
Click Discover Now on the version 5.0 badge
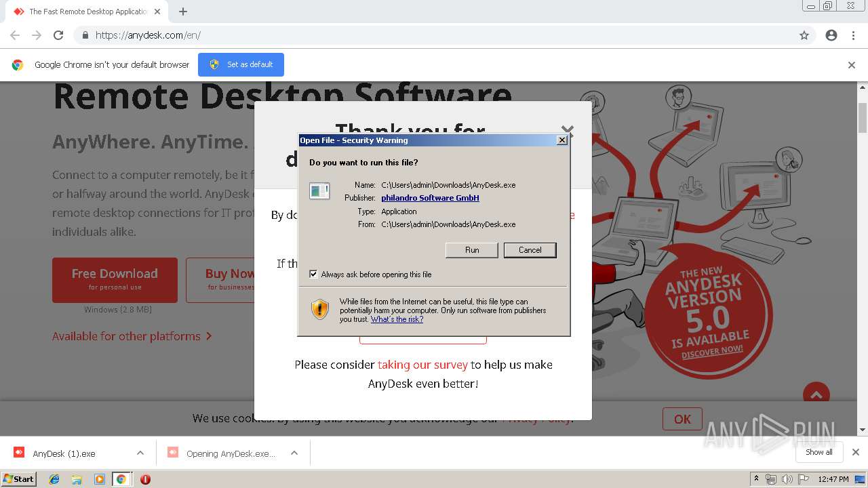pos(712,352)
